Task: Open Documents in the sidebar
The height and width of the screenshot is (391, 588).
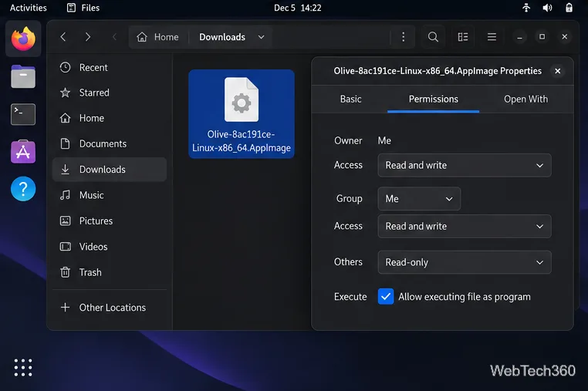Action: tap(110, 143)
